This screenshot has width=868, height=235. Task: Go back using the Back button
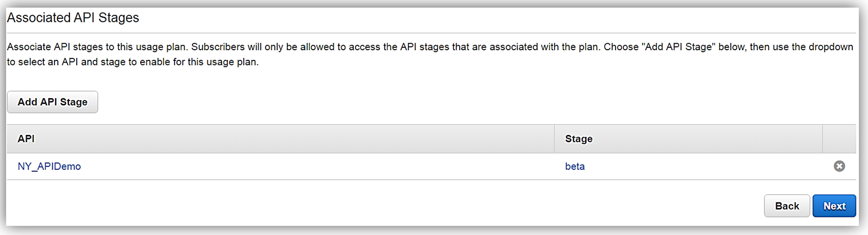tap(787, 206)
